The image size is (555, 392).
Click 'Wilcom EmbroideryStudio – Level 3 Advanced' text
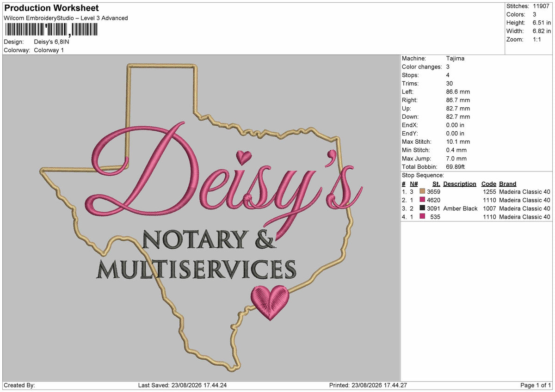point(66,18)
